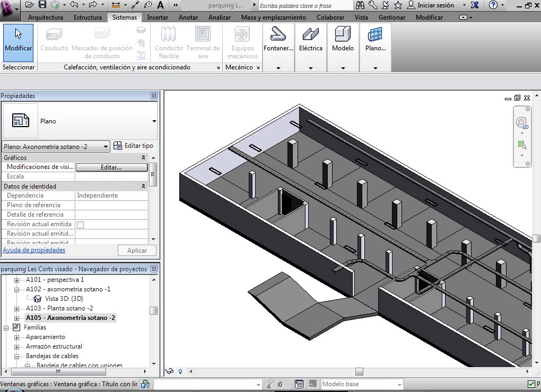Toggle the Revisión actual emitida checkbox
The width and height of the screenshot is (541, 392).
(x=80, y=225)
